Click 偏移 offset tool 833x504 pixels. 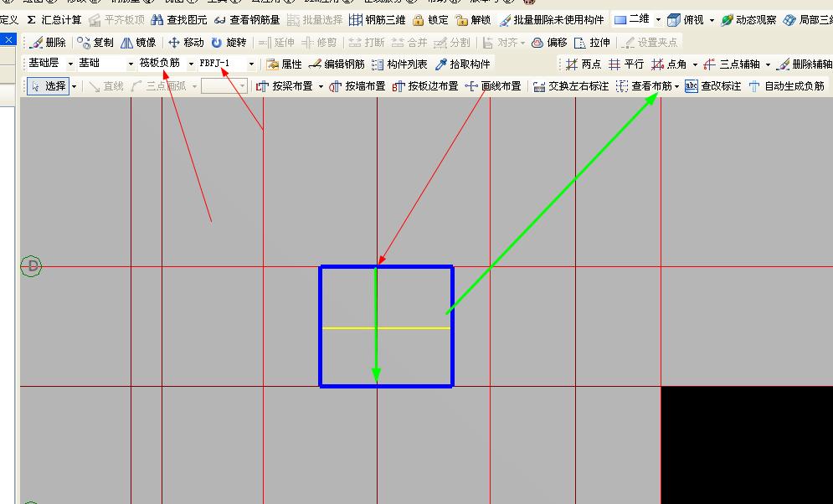(x=550, y=43)
